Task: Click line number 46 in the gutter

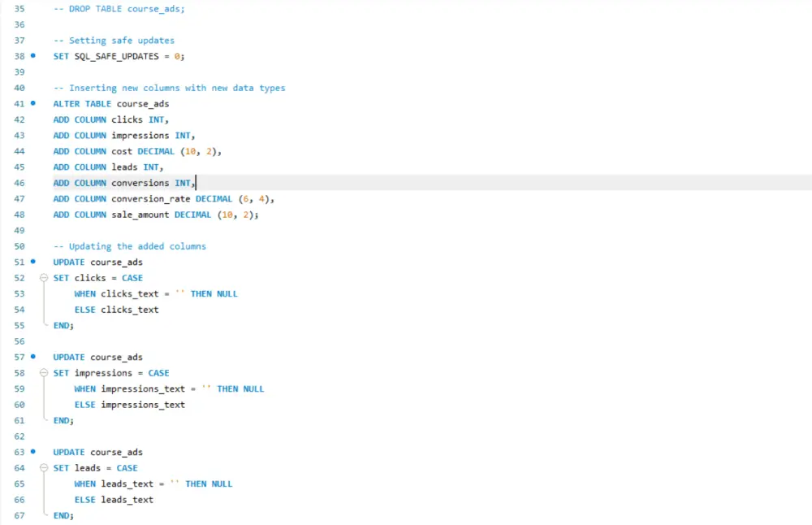Action: [19, 183]
